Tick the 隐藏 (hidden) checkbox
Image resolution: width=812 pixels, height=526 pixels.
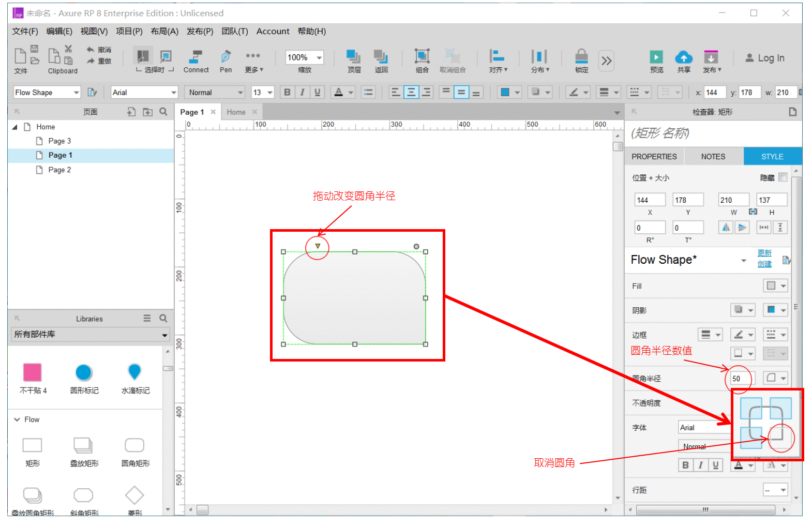(783, 177)
